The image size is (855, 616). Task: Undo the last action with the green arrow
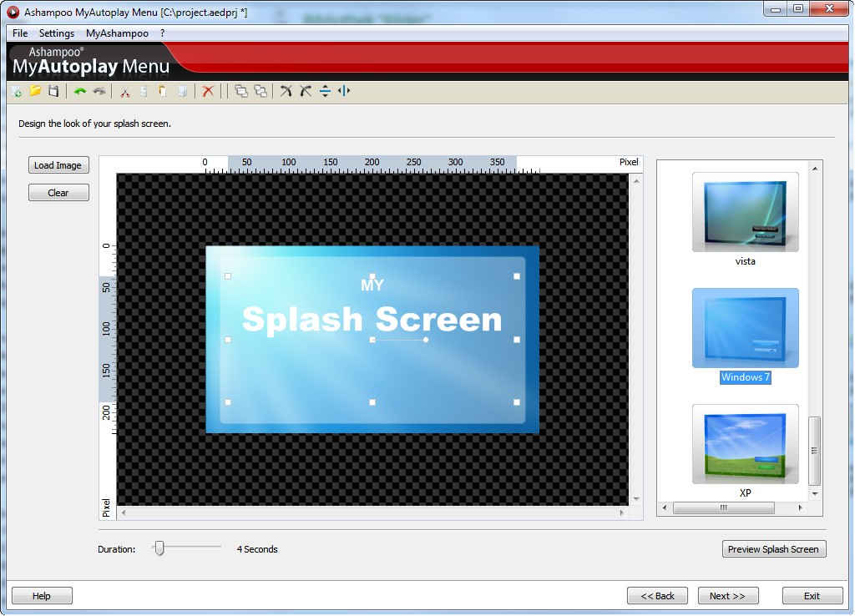click(80, 91)
